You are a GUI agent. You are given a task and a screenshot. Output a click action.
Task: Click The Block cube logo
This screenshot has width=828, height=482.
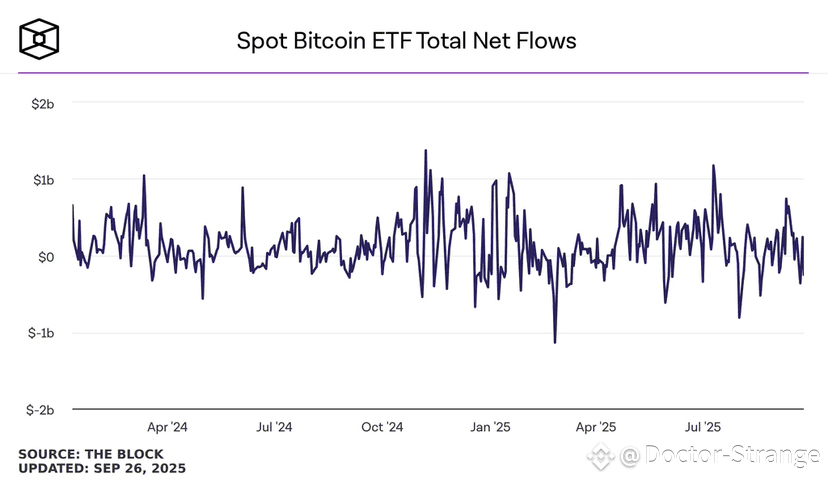tap(39, 39)
